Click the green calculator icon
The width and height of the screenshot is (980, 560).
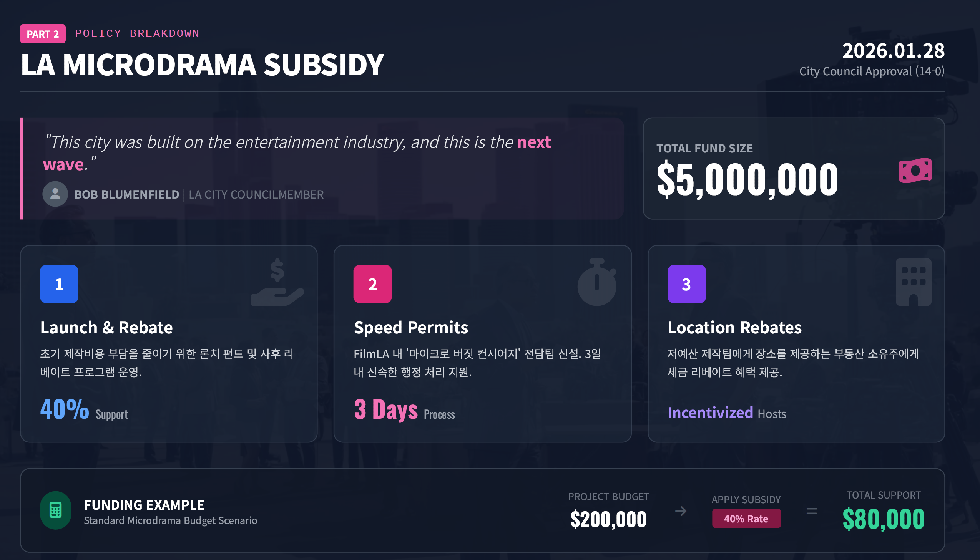(55, 510)
